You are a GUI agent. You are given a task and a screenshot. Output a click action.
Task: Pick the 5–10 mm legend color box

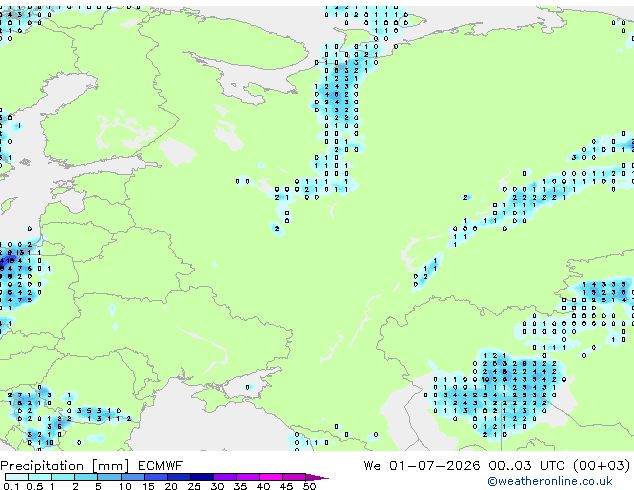[110, 477]
